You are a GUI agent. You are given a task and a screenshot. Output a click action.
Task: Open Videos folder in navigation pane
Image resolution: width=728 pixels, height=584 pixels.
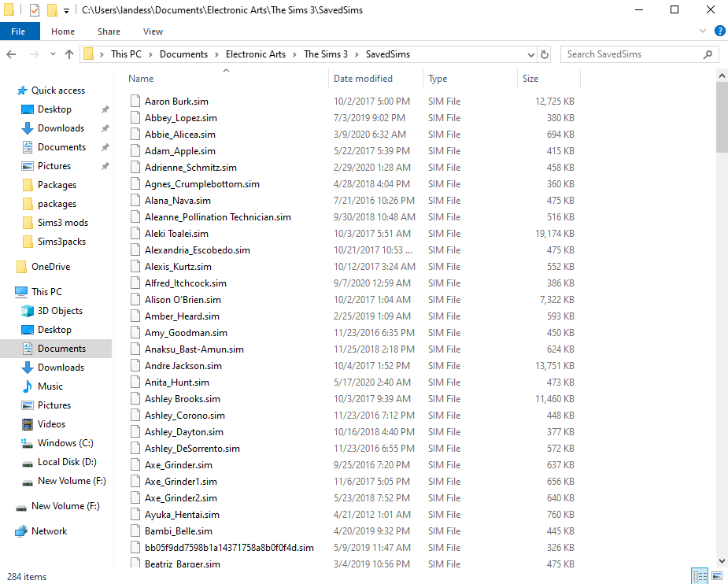pyautogui.click(x=51, y=424)
